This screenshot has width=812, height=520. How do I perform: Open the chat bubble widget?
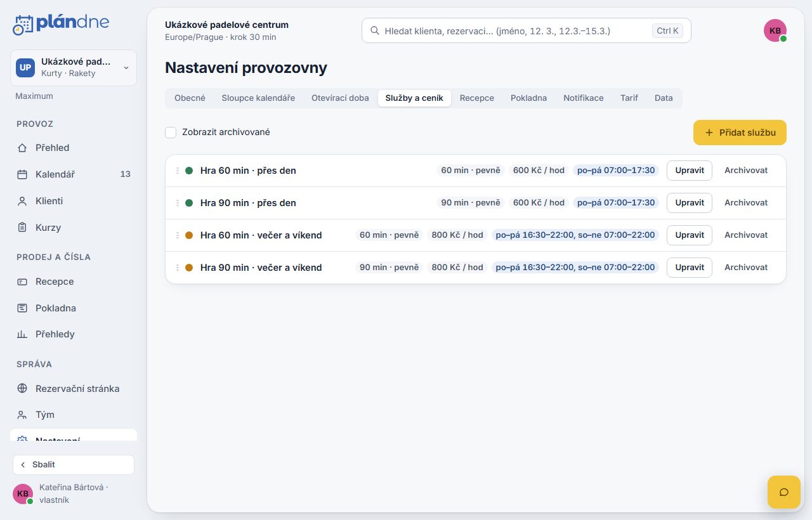784,492
